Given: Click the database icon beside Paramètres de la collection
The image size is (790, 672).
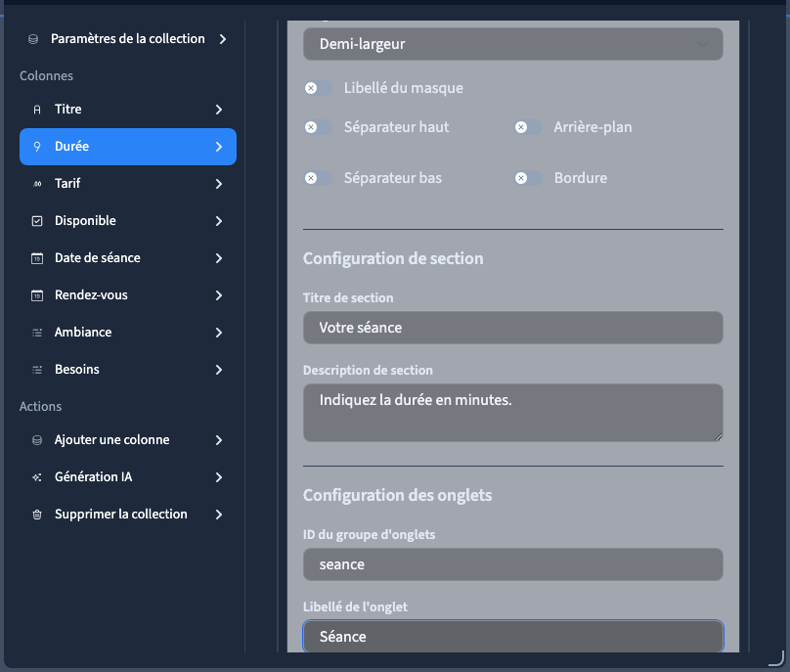Looking at the screenshot, I should point(33,39).
